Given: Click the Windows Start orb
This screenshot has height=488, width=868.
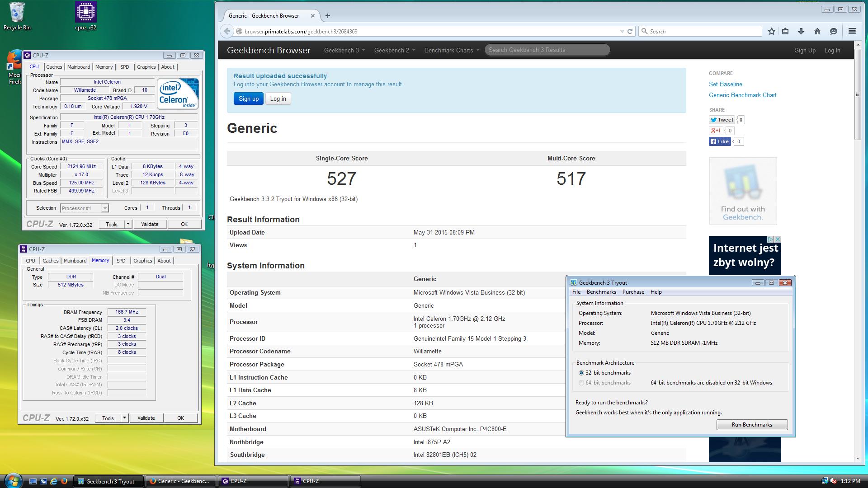Looking at the screenshot, I should pyautogui.click(x=12, y=481).
